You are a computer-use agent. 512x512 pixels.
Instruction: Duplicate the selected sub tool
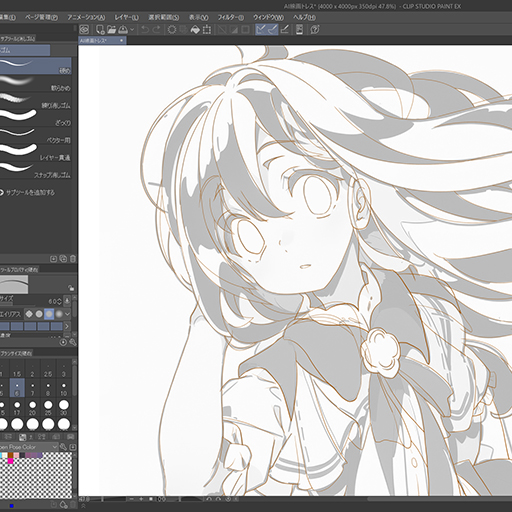tap(63, 259)
